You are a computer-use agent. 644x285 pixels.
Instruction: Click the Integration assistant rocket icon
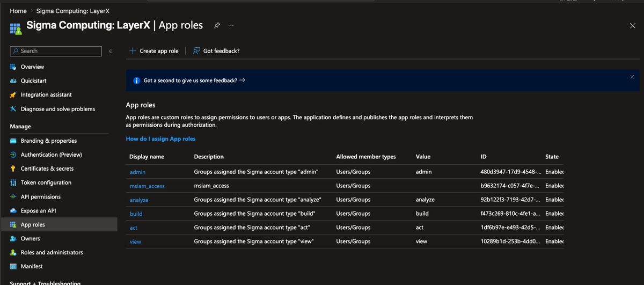(x=13, y=95)
